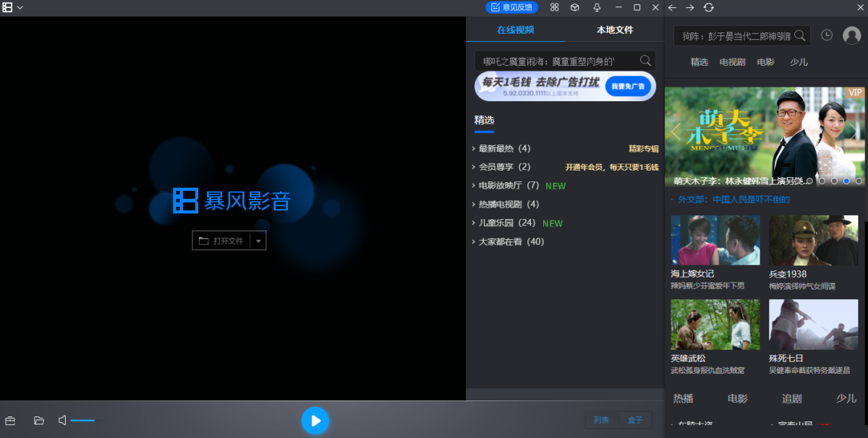The width and height of the screenshot is (868, 438).
Task: Expand the 最新最热 (4) category
Action: click(x=501, y=149)
